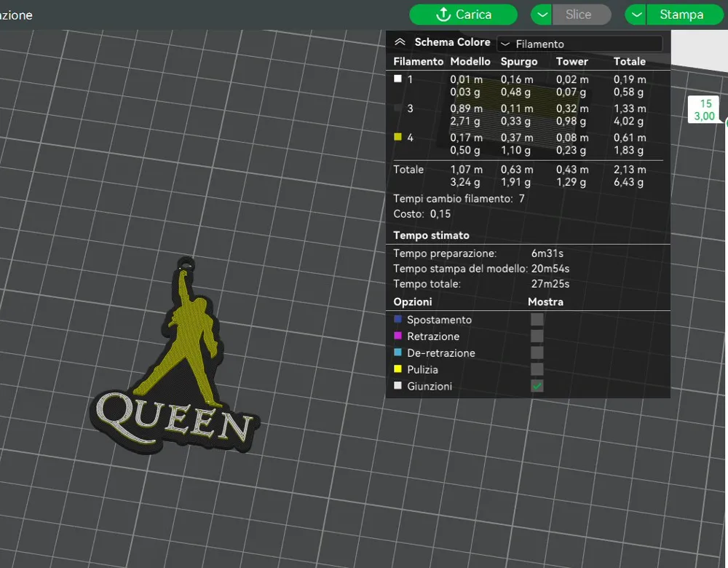Click the dark swatch of filament 3
The image size is (728, 568).
pyautogui.click(x=398, y=109)
